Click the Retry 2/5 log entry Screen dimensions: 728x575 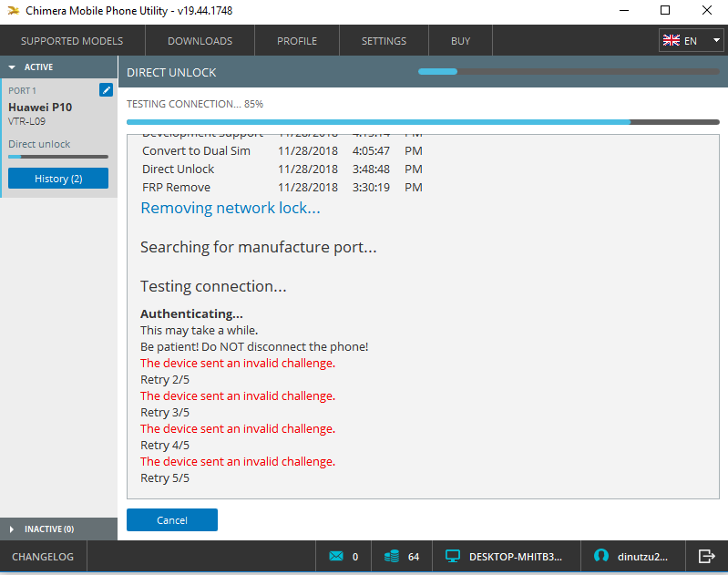165,379
